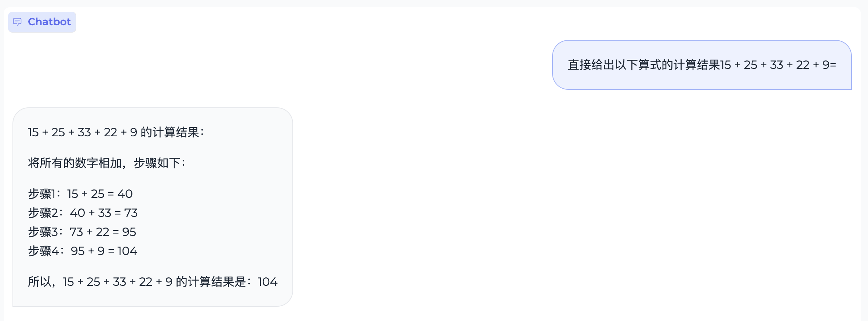Click the Chatbot label text

point(49,22)
